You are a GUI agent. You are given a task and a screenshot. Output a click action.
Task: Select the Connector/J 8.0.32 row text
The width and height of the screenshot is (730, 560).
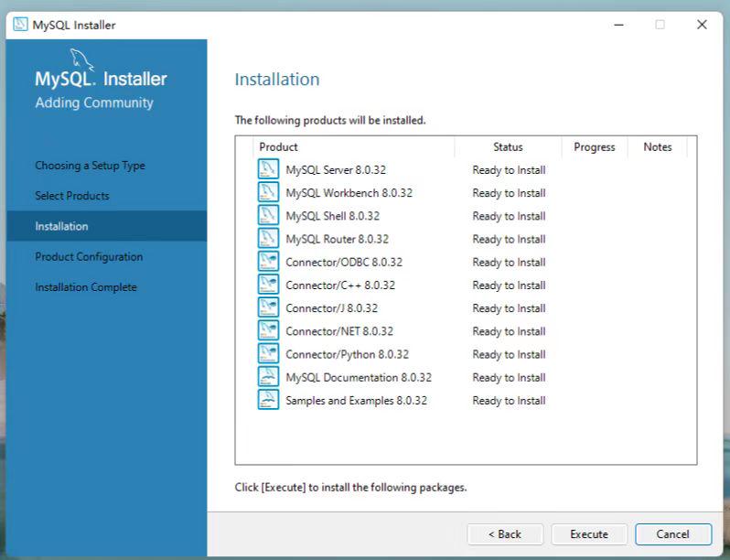pyautogui.click(x=331, y=308)
